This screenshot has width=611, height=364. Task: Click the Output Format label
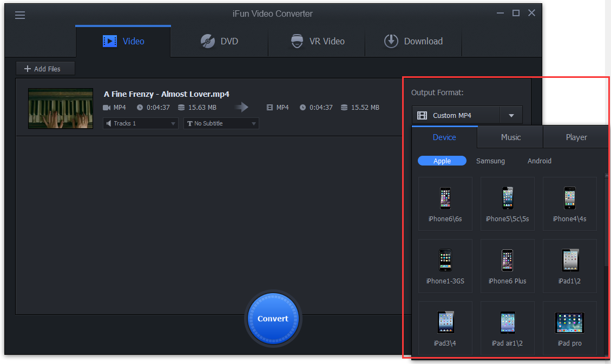(437, 92)
